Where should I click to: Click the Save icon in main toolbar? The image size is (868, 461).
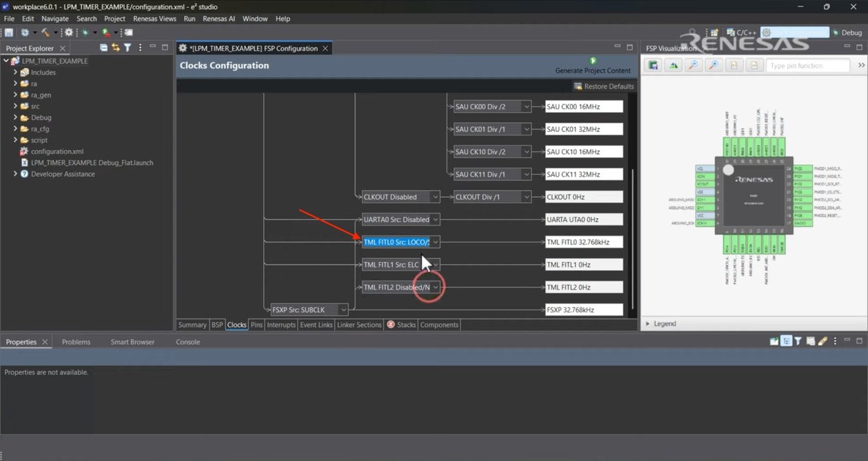(9, 32)
